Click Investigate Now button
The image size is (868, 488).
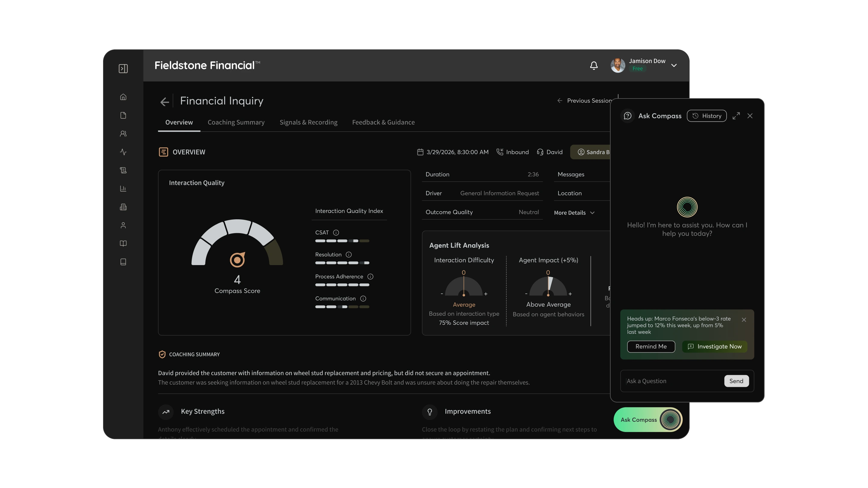pos(714,346)
